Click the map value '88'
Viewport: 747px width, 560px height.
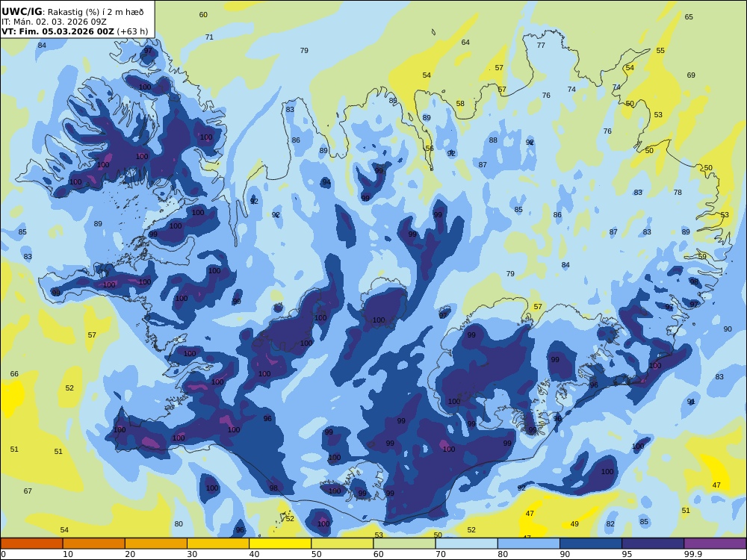(x=493, y=140)
